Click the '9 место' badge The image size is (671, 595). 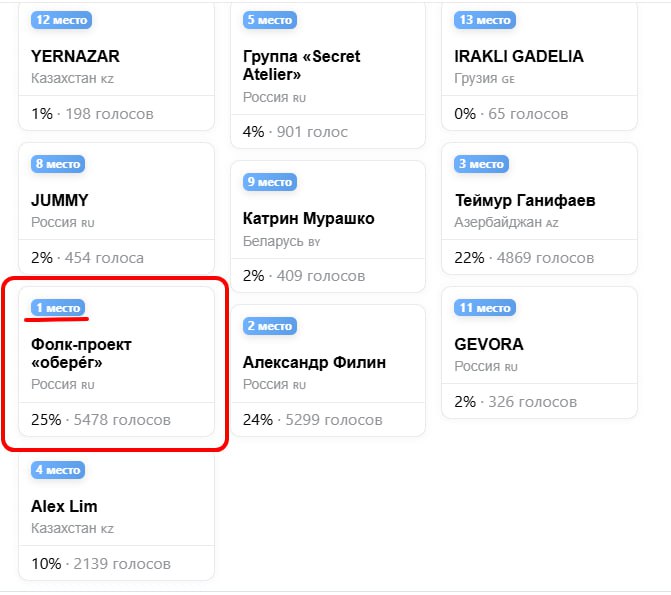click(270, 182)
